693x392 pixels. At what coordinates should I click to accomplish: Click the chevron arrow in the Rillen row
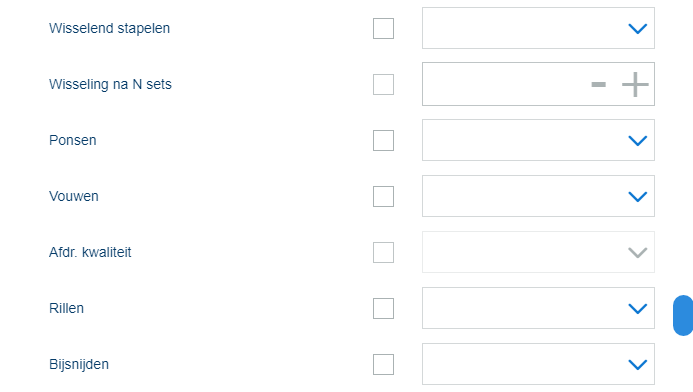tap(638, 308)
